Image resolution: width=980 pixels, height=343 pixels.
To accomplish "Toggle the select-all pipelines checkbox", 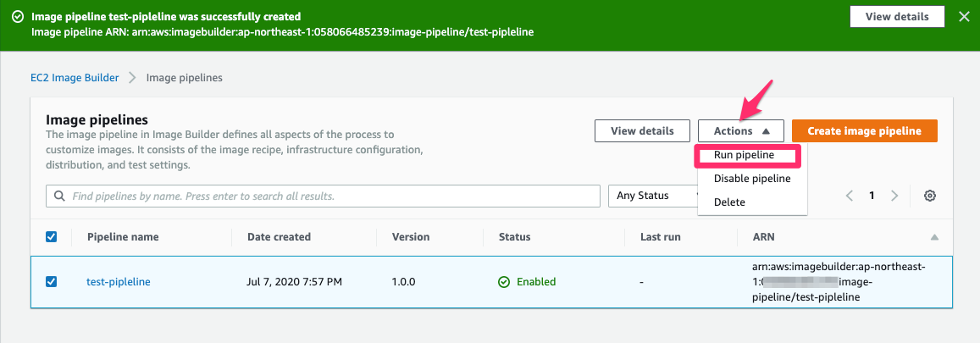I will (x=52, y=237).
